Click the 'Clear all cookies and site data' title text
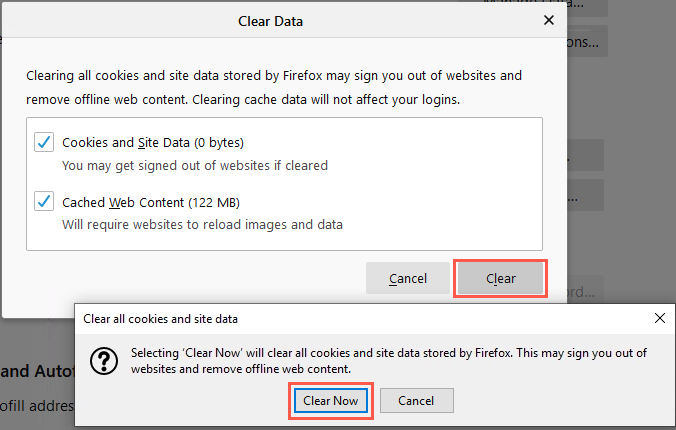Viewport: 676px width, 430px height. (160, 319)
